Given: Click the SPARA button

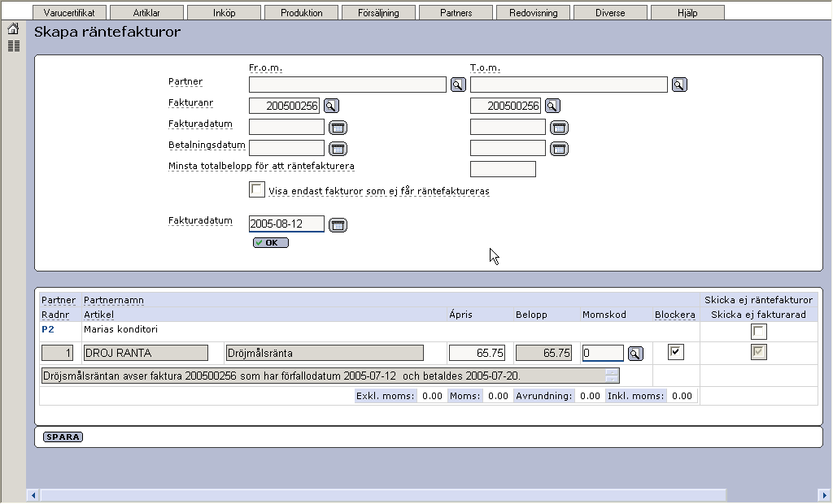Looking at the screenshot, I should pyautogui.click(x=63, y=437).
